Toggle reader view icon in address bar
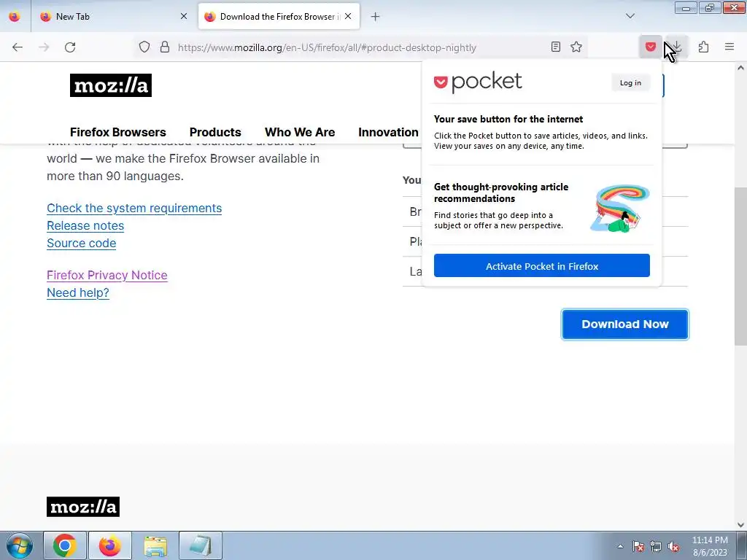The image size is (747, 560). [x=555, y=47]
